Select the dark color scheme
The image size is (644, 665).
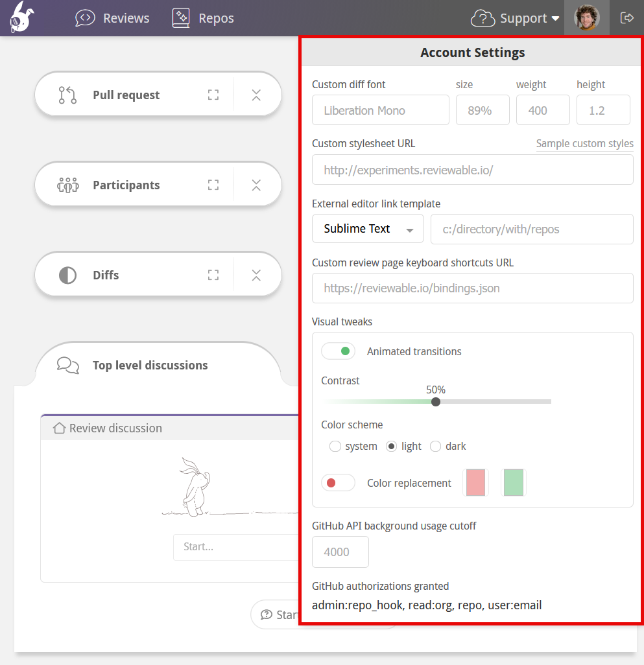(x=435, y=446)
